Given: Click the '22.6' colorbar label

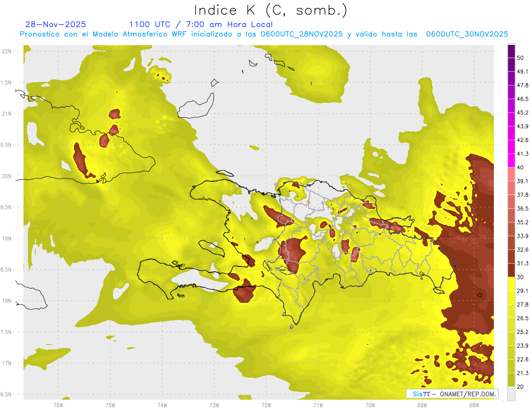Looking at the screenshot, I should coord(523,359).
